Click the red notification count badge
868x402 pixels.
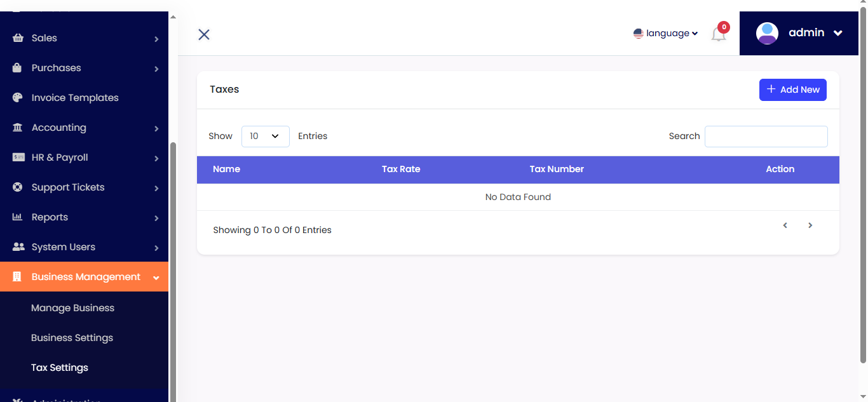724,27
